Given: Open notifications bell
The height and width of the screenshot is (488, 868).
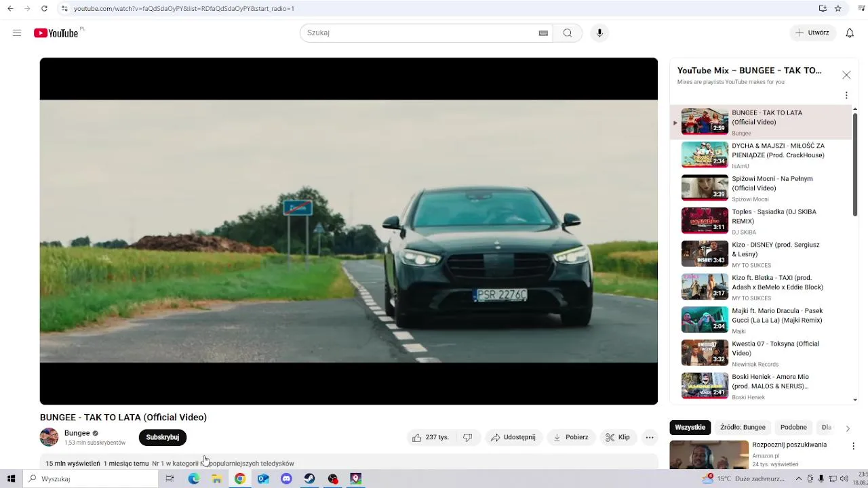Looking at the screenshot, I should point(850,33).
